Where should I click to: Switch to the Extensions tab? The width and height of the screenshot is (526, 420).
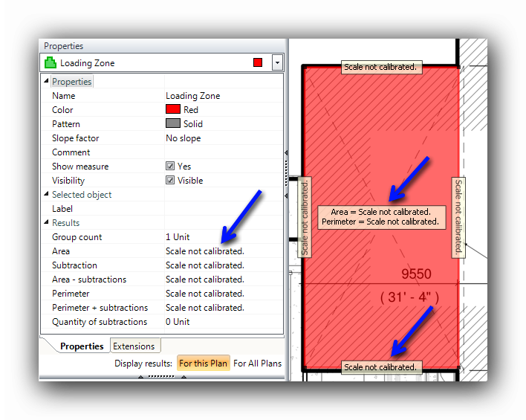click(134, 346)
